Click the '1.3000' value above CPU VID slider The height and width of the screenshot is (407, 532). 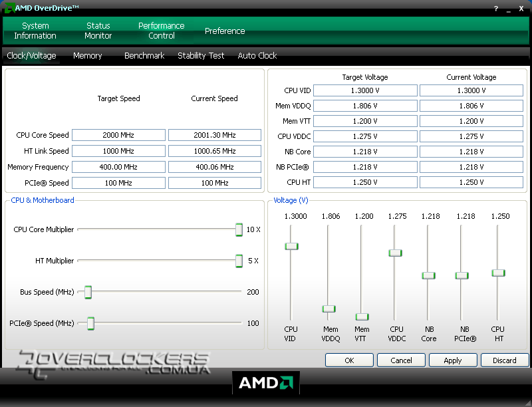[295, 216]
